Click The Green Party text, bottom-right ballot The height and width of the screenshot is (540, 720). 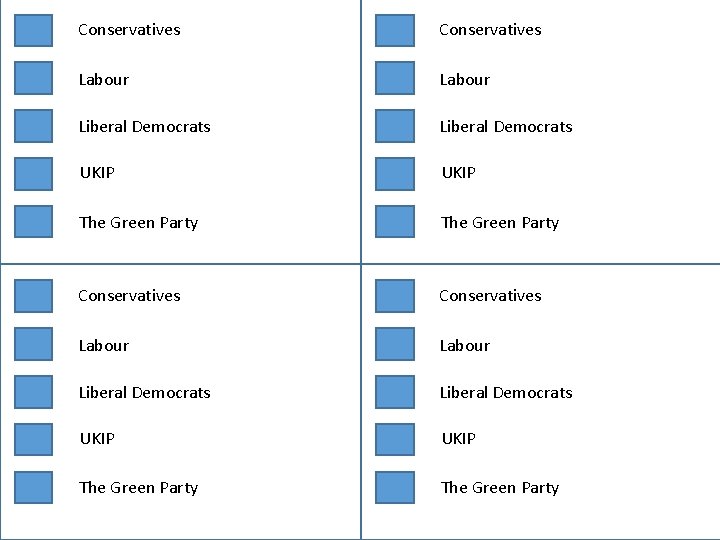pyautogui.click(x=500, y=488)
